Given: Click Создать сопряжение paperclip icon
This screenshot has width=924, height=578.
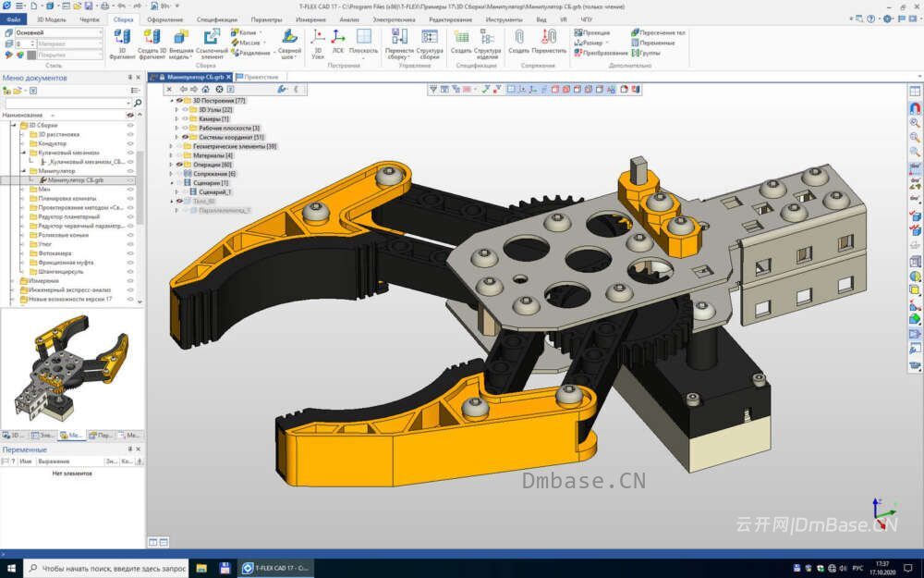Looking at the screenshot, I should 518,38.
